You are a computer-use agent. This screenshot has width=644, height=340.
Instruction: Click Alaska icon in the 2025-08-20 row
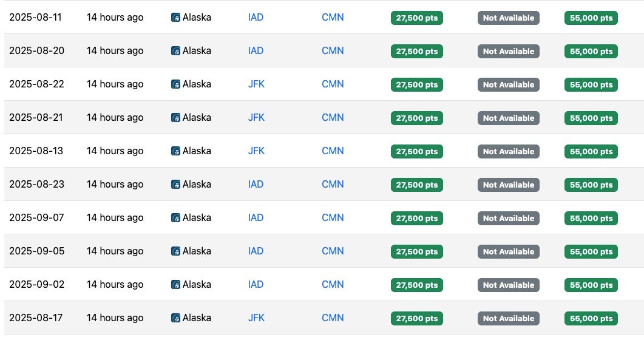[x=175, y=51]
